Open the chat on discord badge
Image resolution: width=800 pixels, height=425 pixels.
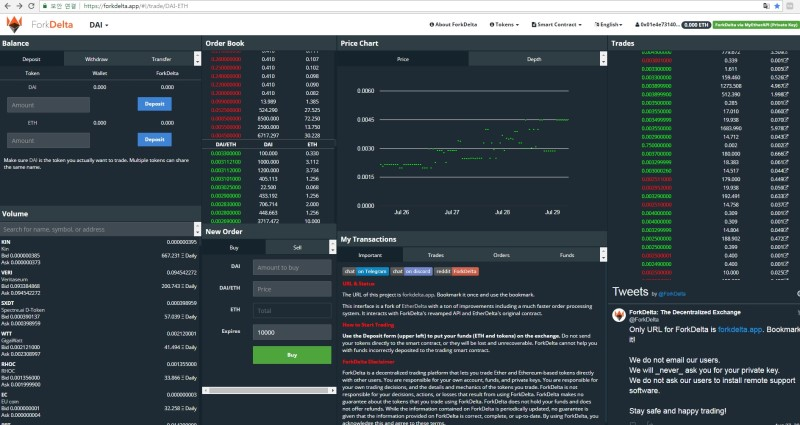[x=411, y=271]
